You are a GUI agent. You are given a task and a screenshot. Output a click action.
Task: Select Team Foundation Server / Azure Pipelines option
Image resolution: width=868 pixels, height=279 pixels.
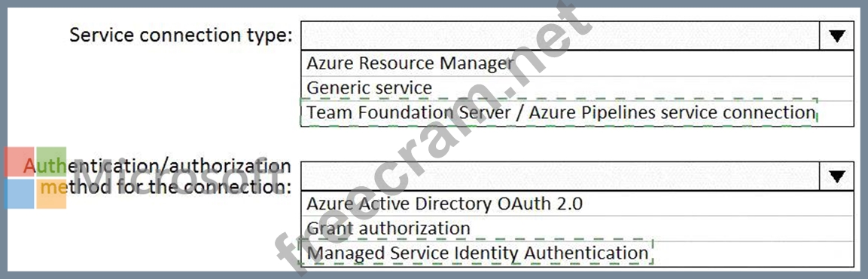click(577, 113)
